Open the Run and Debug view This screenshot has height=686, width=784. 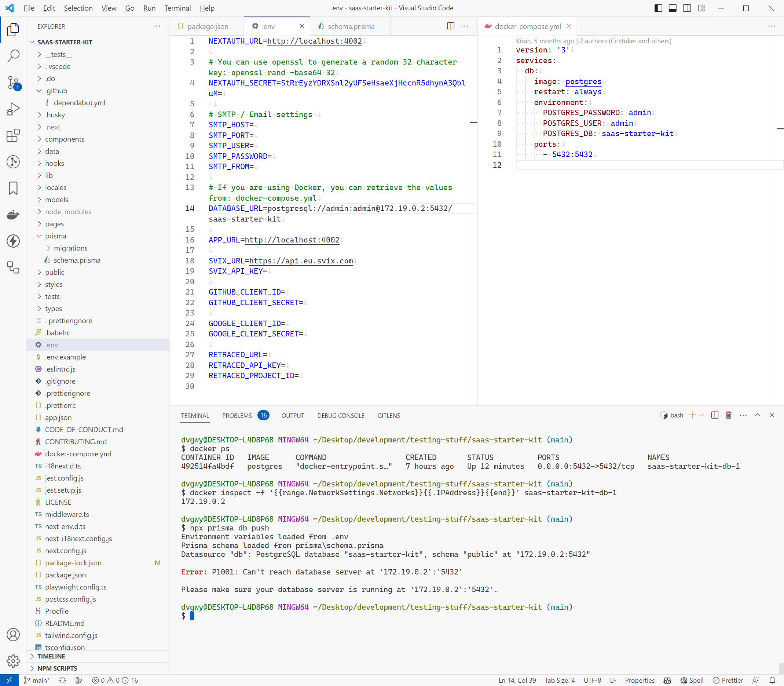click(x=14, y=108)
